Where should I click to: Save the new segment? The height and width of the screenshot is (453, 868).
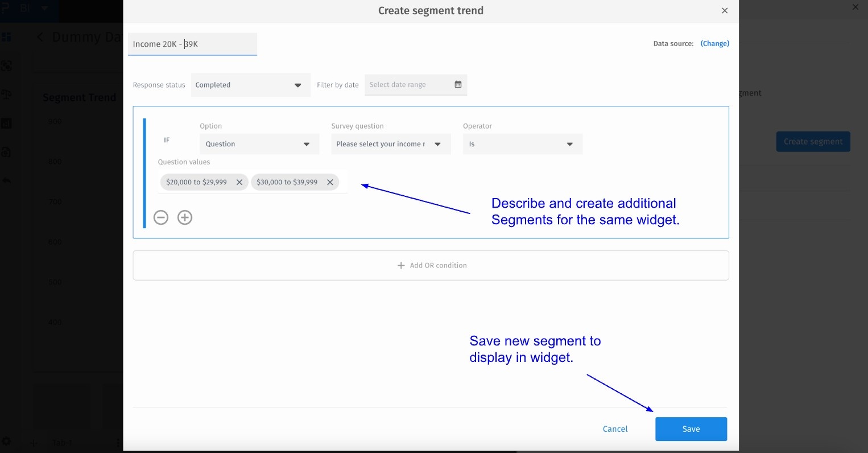pos(691,429)
